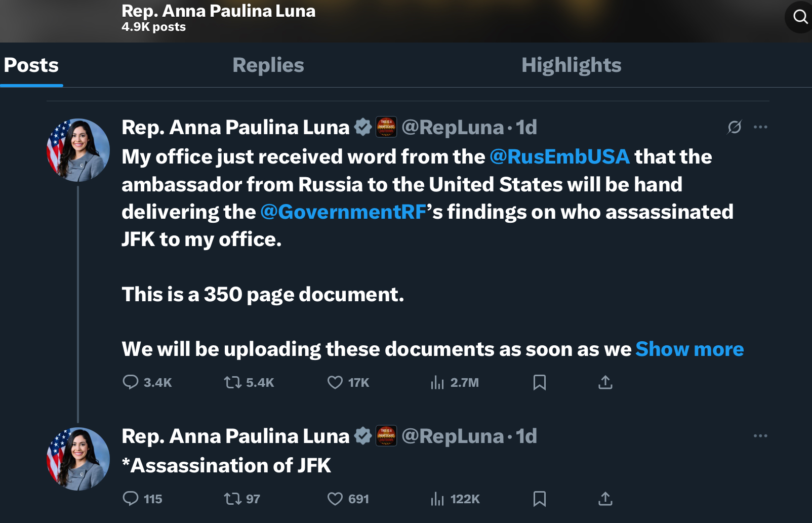Image resolution: width=812 pixels, height=523 pixels.
Task: Bookmark the "*Assassination of JFK" post
Action: click(540, 499)
